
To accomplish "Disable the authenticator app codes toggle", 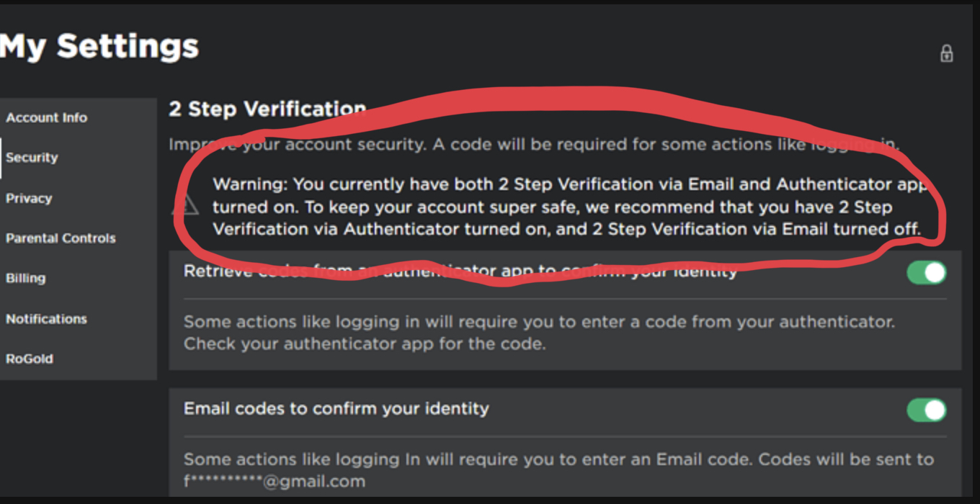I will (926, 273).
